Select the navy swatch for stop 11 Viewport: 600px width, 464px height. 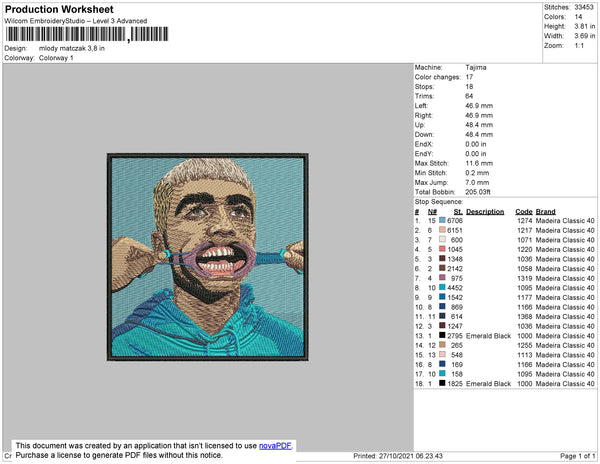click(x=442, y=316)
